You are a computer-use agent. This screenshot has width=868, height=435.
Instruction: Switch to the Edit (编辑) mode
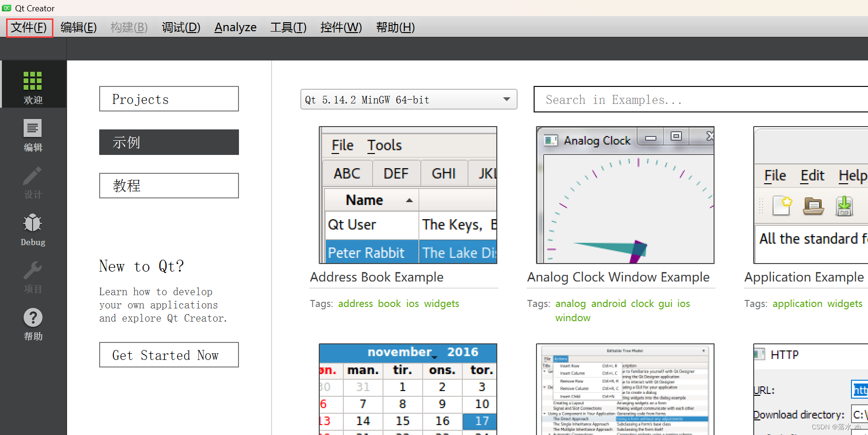(x=33, y=135)
